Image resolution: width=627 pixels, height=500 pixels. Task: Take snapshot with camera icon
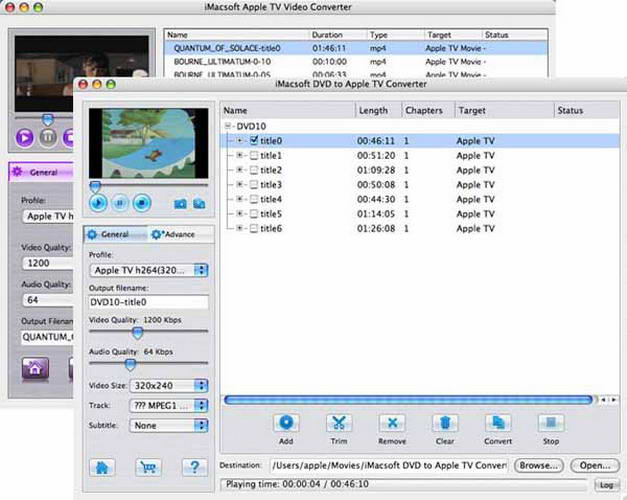[180, 204]
